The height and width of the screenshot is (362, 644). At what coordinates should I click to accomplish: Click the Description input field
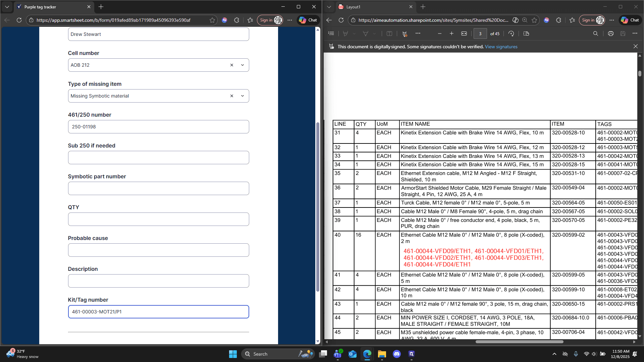click(x=158, y=281)
